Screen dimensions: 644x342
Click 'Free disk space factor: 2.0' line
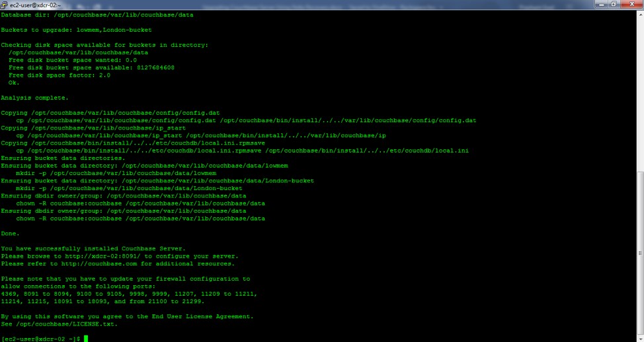[x=60, y=75]
